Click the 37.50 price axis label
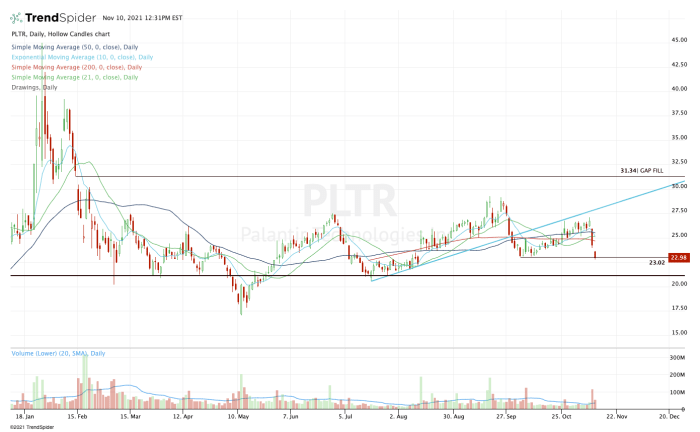 pos(679,113)
